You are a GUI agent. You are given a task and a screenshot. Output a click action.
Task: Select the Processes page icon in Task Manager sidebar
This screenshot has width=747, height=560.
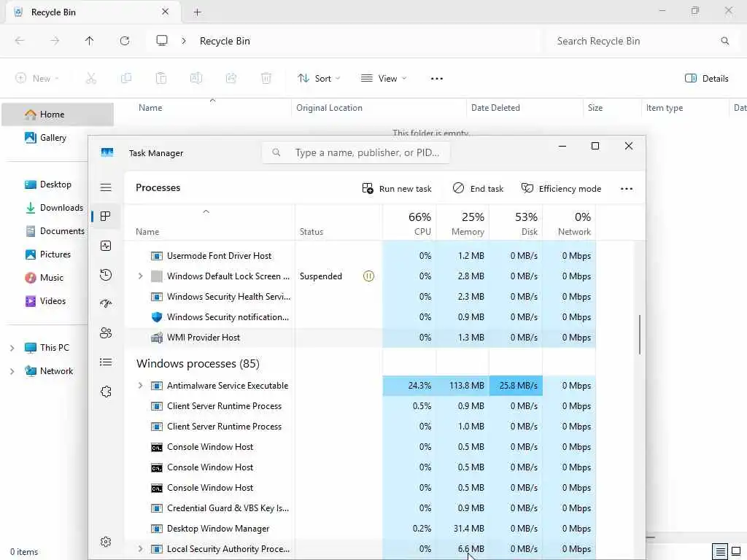(x=106, y=217)
